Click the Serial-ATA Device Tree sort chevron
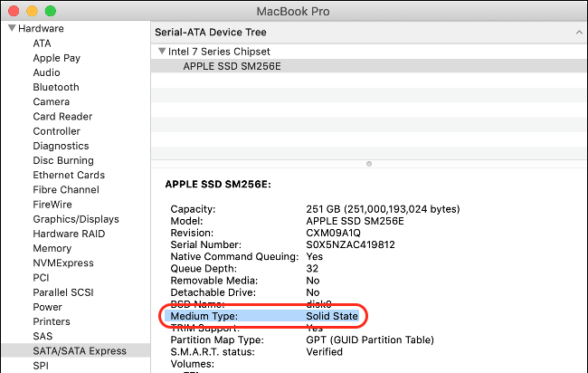Viewport: 588px width, 373px height. [579, 33]
